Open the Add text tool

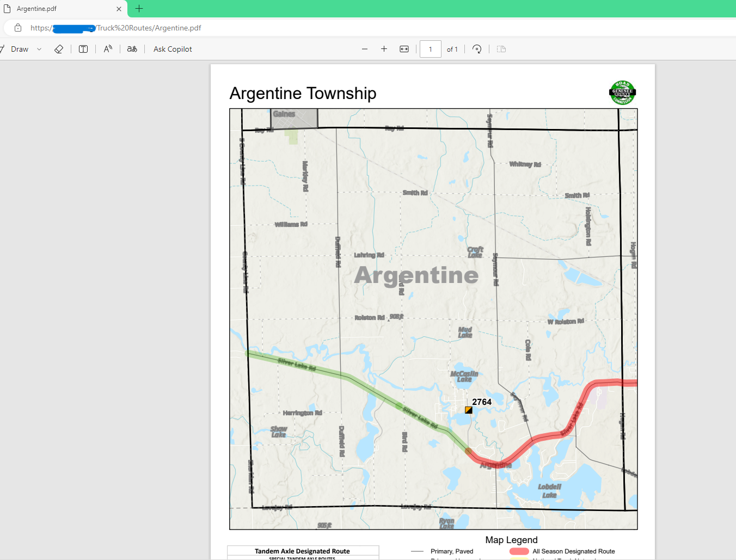click(x=83, y=49)
